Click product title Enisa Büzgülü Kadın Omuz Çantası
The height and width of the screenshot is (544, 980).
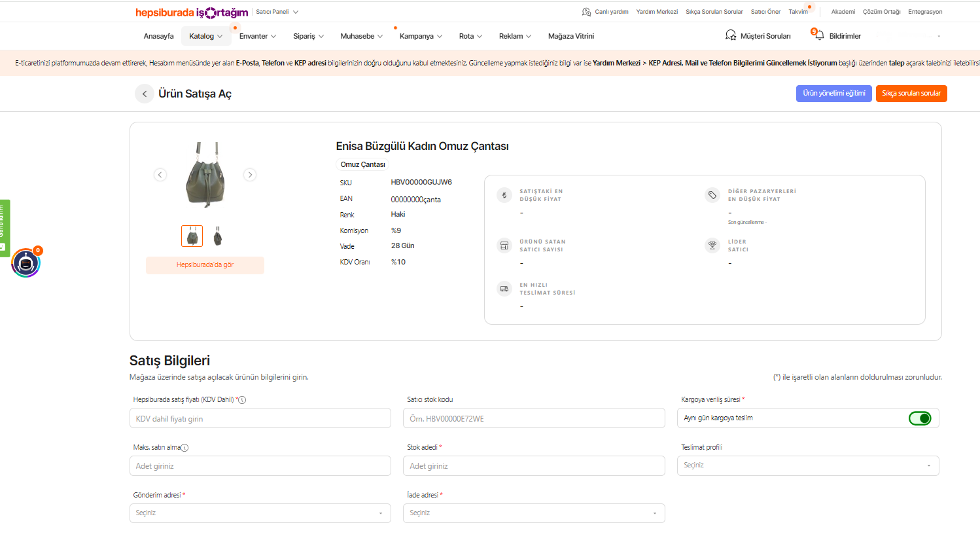(x=422, y=147)
